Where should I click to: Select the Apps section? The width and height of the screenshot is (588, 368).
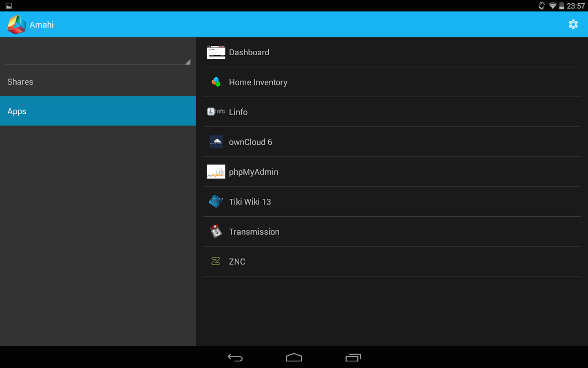coord(98,111)
